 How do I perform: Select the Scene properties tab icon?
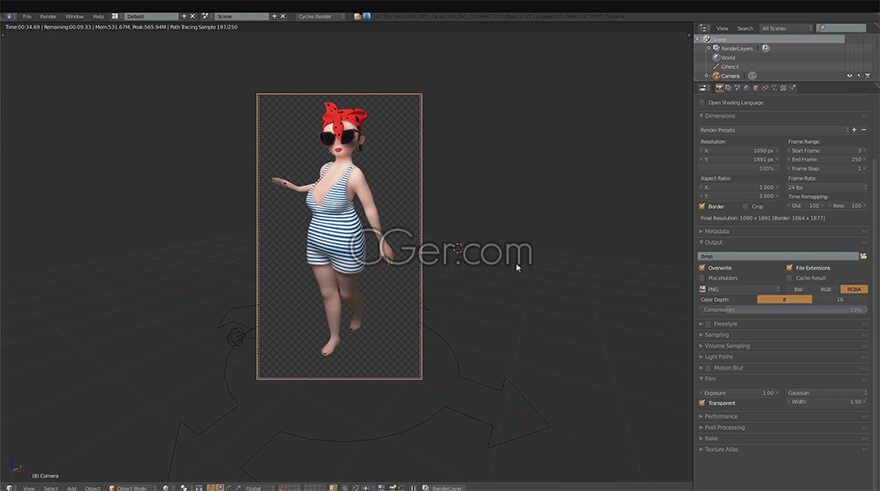[x=737, y=88]
